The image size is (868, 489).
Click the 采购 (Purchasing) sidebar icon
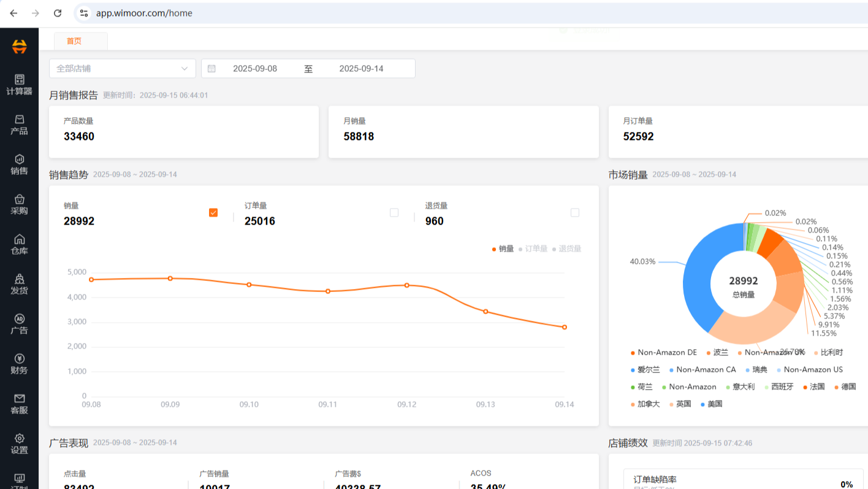click(19, 204)
